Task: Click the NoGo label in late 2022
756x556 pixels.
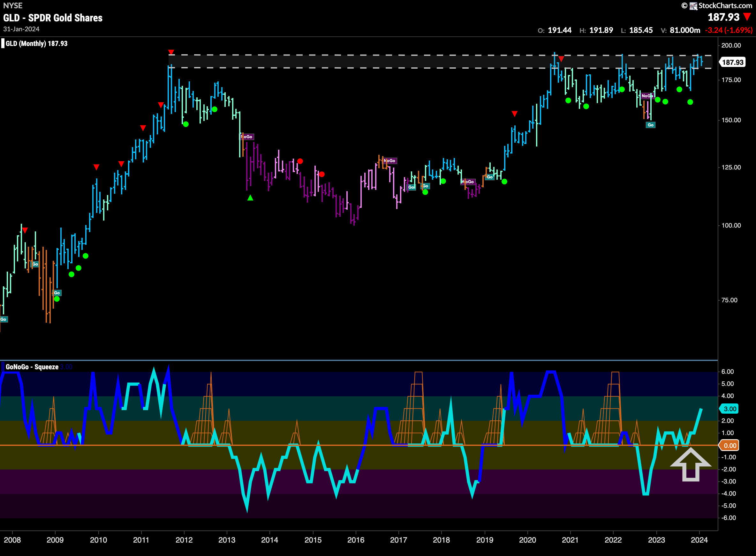Action: [646, 96]
